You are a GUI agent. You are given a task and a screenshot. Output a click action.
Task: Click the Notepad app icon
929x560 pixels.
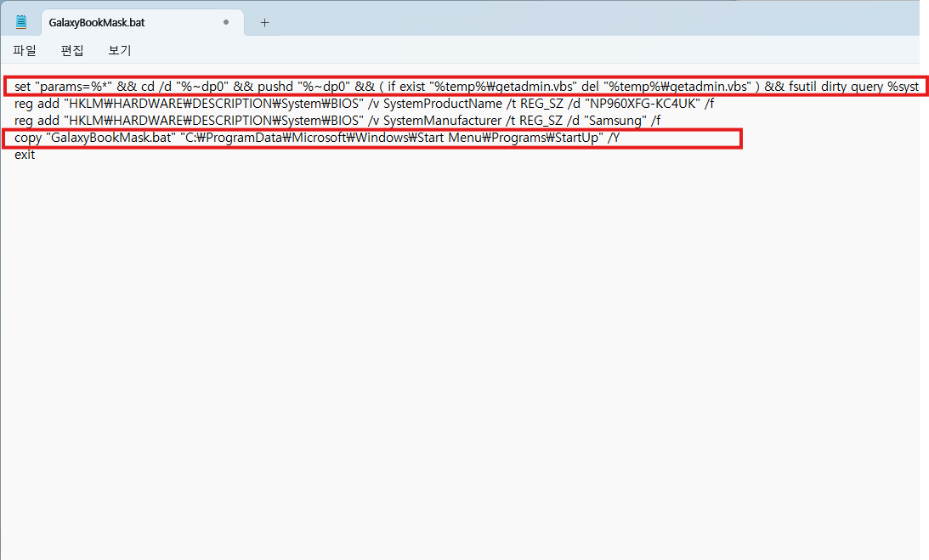pos(21,22)
